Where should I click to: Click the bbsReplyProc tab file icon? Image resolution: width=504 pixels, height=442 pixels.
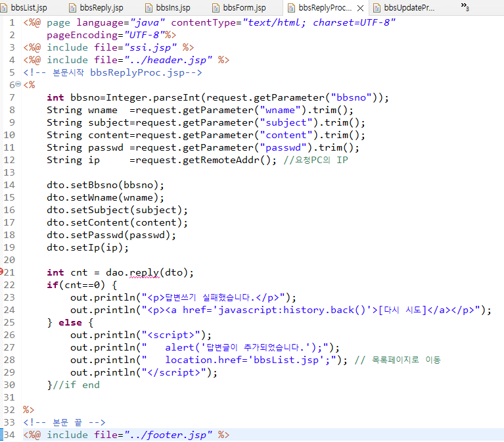coord(291,8)
